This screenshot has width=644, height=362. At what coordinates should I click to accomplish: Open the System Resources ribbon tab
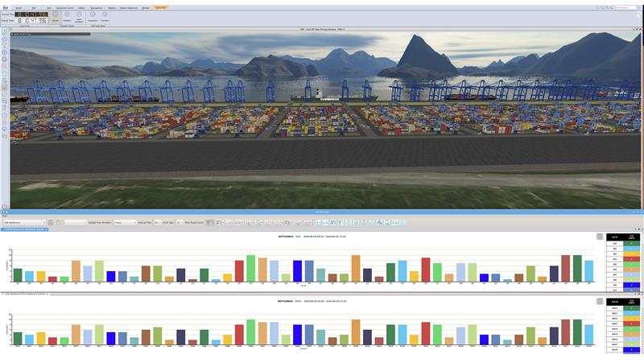click(129, 8)
